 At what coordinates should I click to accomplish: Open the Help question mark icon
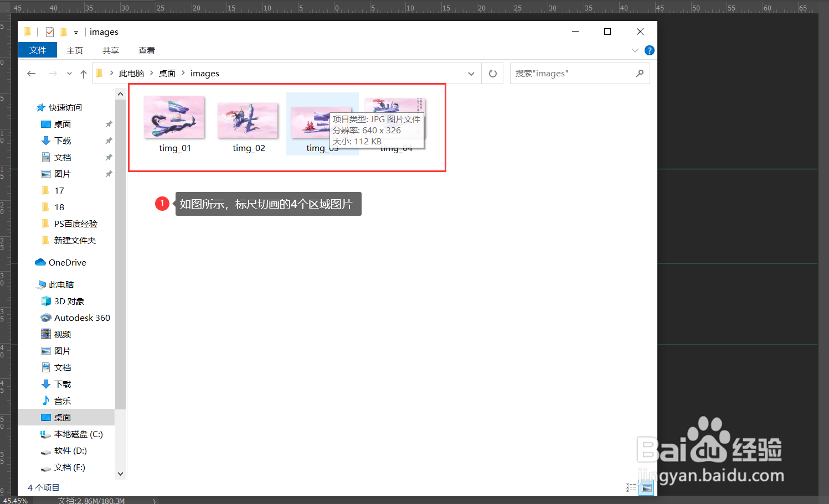[650, 50]
